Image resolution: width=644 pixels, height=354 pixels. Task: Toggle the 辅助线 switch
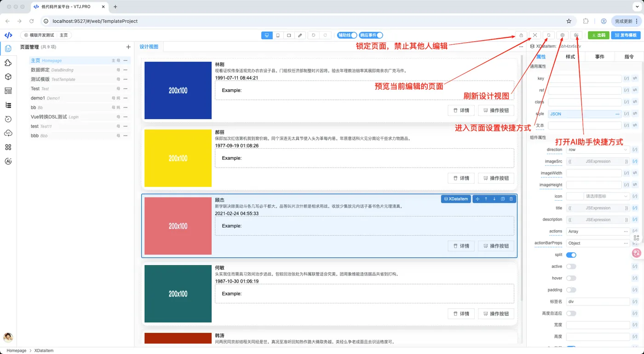[347, 35]
